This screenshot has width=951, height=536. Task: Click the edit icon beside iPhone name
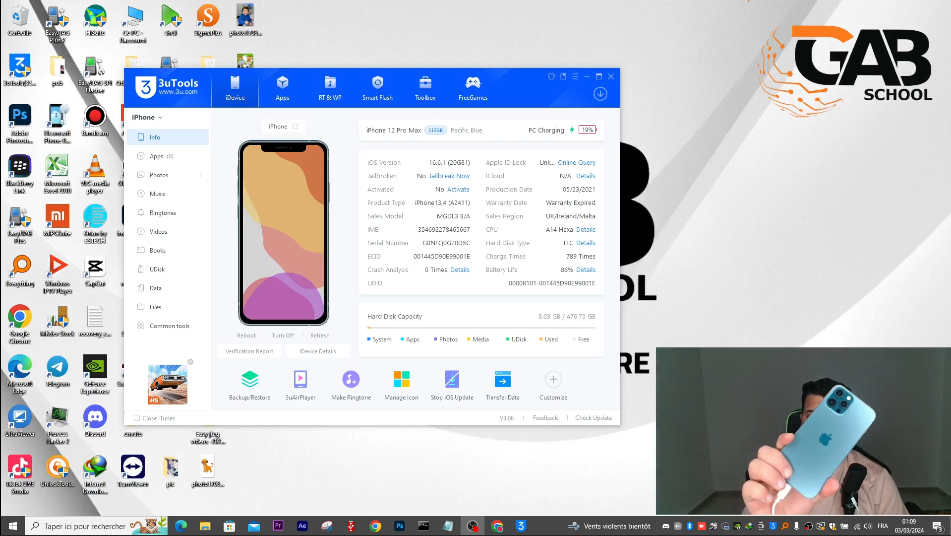click(296, 126)
